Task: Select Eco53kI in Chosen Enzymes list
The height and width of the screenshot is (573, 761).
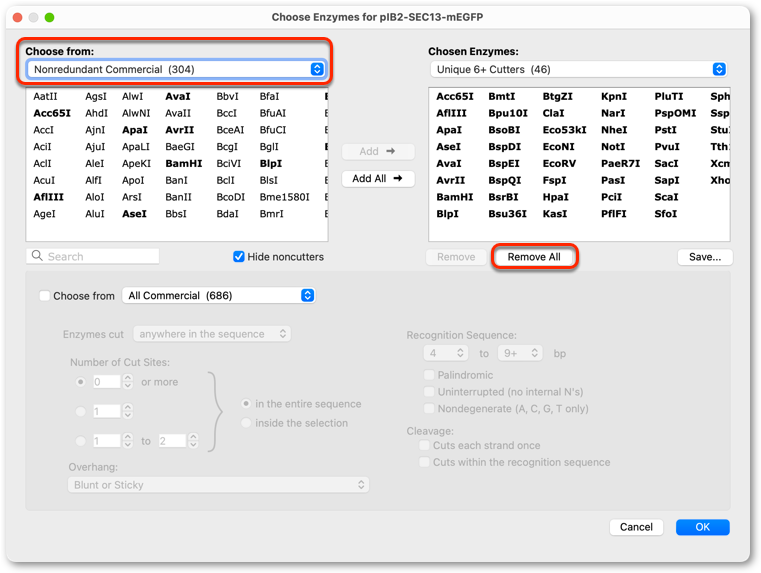Action: coord(564,130)
